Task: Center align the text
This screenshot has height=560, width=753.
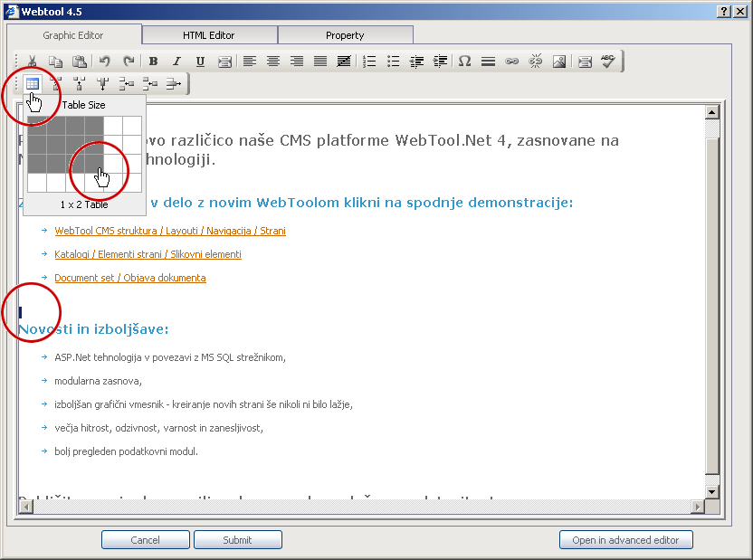Action: (273, 62)
